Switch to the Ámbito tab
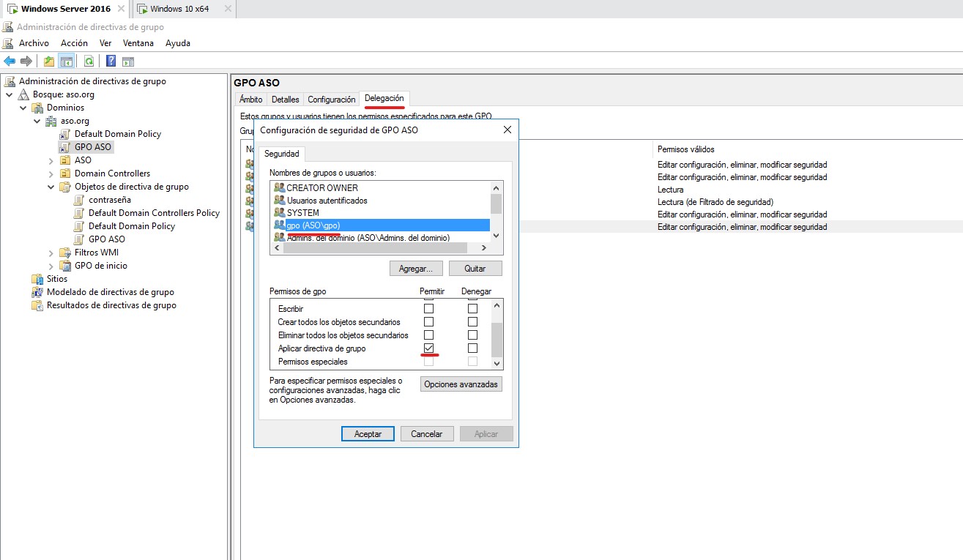963x560 pixels. coord(251,100)
